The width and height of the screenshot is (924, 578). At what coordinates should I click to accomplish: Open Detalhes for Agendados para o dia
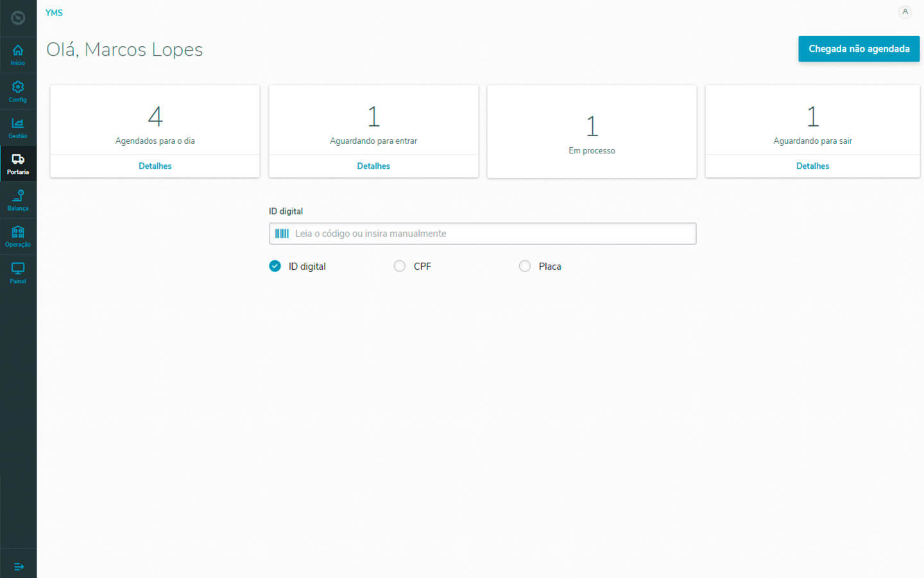(x=155, y=166)
